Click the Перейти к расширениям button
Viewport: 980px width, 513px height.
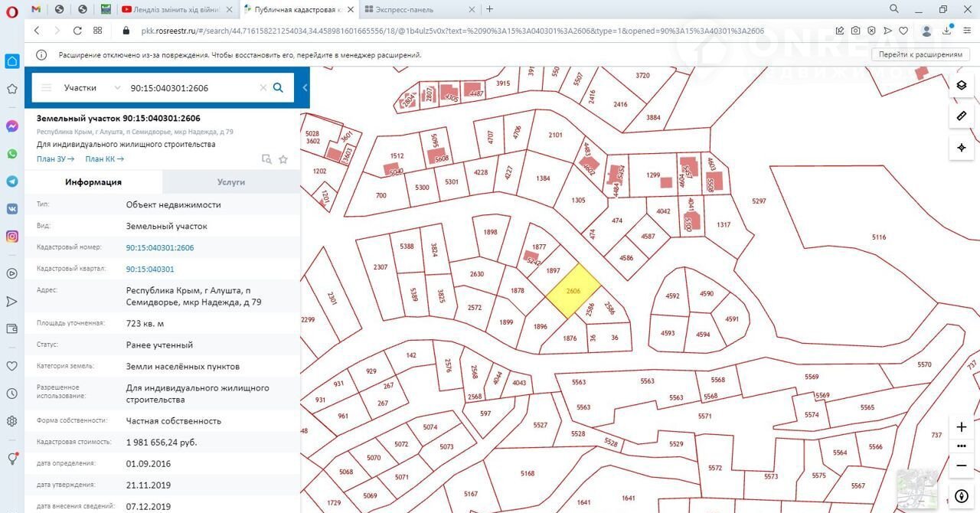pos(920,55)
